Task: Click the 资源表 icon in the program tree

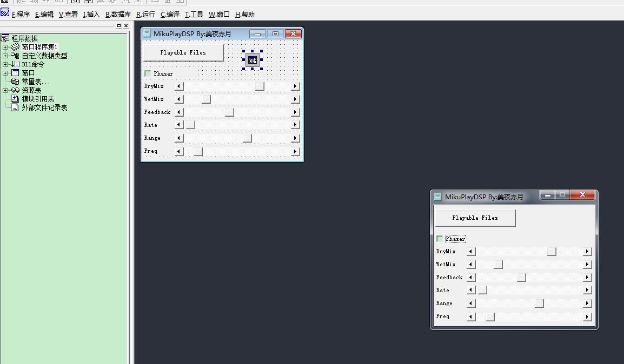Action: [x=15, y=90]
